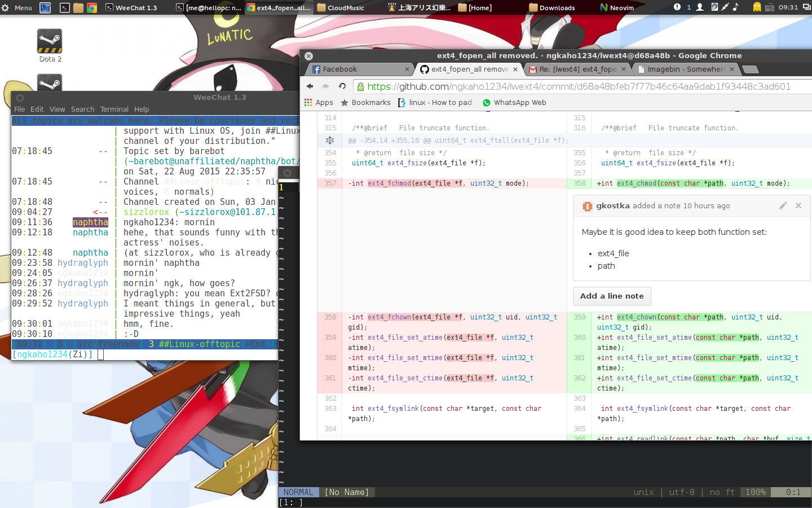Screen dimensions: 812x508
Task: Click the gkostka username link
Action: pos(613,205)
